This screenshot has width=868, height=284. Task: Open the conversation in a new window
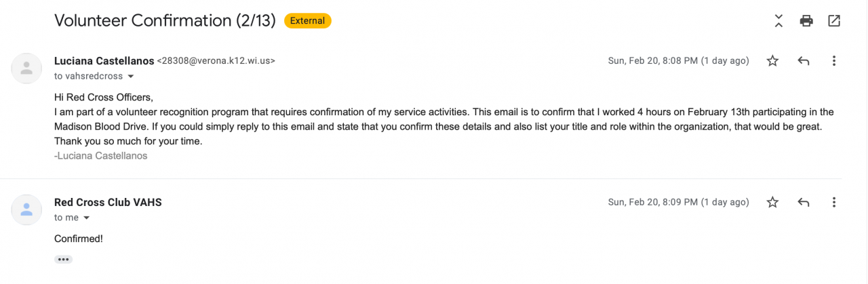pos(834,21)
